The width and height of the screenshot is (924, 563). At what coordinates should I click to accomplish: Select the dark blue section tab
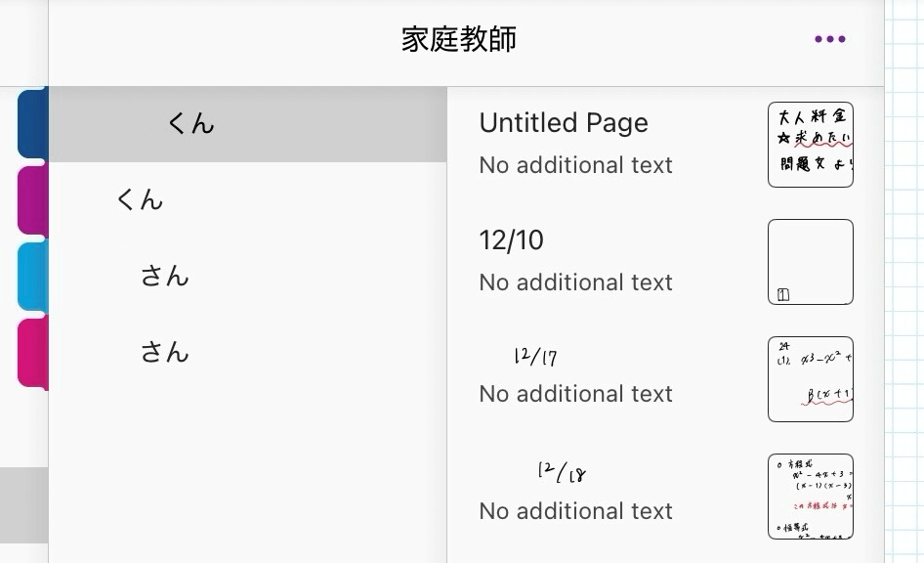[x=32, y=123]
